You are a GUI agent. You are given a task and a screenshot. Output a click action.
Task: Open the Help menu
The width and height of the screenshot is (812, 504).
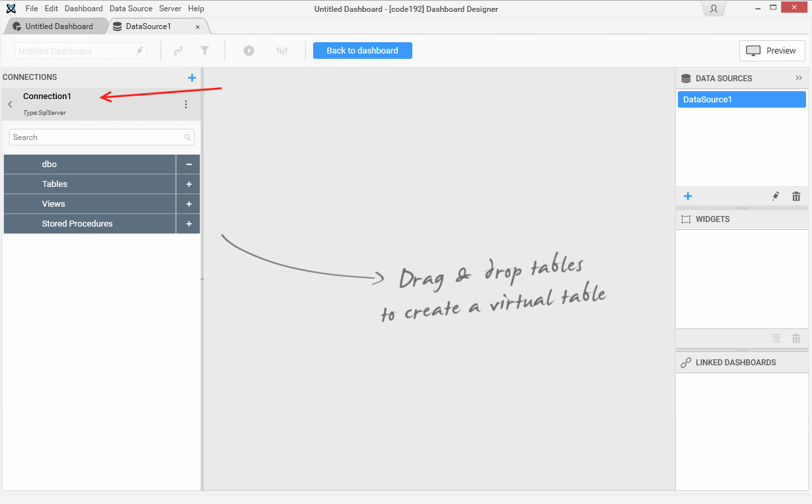click(x=196, y=9)
